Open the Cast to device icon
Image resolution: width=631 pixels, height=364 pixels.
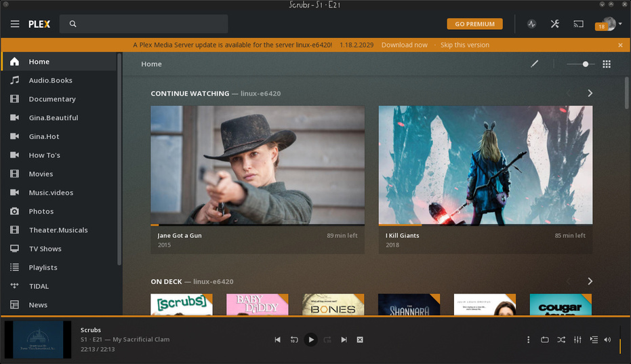tap(578, 24)
